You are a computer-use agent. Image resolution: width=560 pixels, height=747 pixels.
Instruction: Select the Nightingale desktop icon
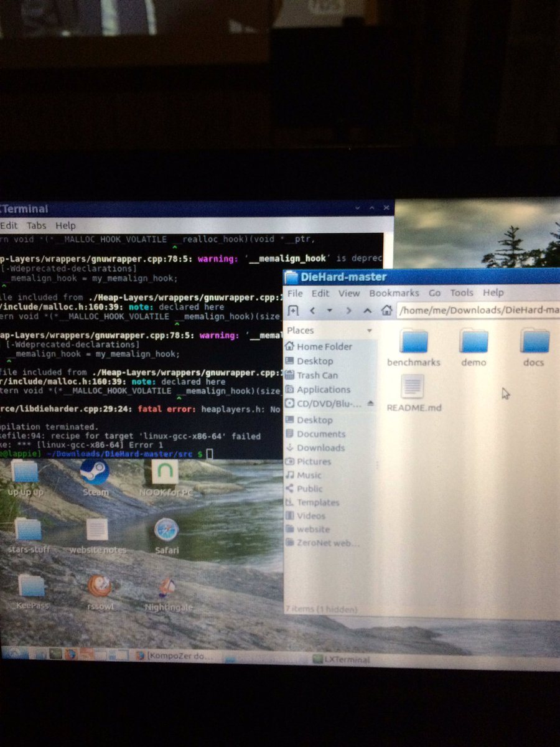click(x=169, y=593)
